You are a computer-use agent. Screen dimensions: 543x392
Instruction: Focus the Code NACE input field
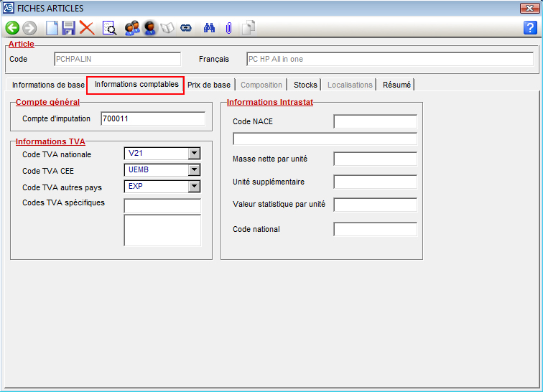pyautogui.click(x=375, y=121)
